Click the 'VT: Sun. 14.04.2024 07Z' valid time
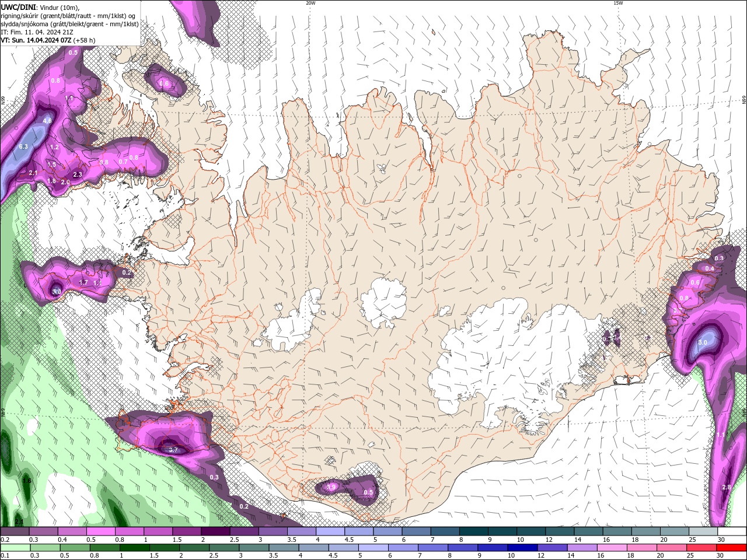 pyautogui.click(x=36, y=40)
